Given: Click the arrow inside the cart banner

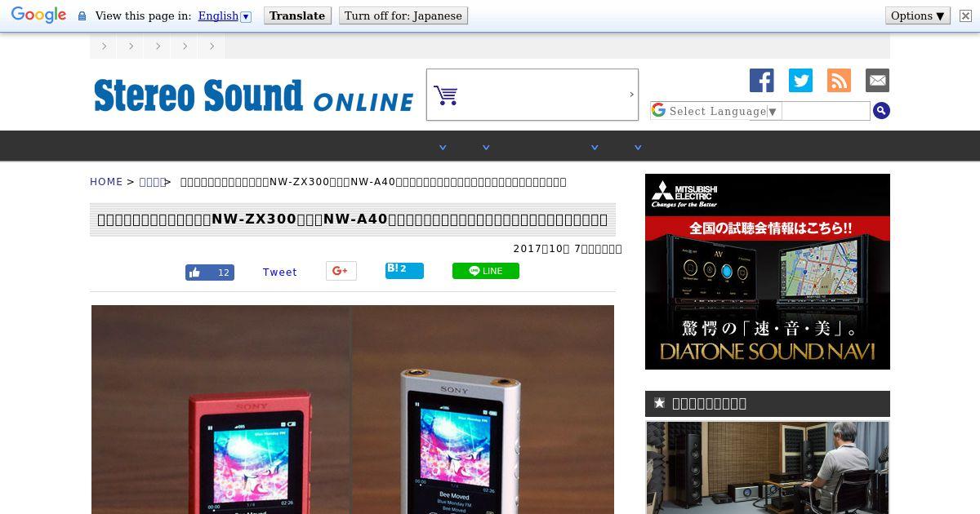Looking at the screenshot, I should coord(631,95).
